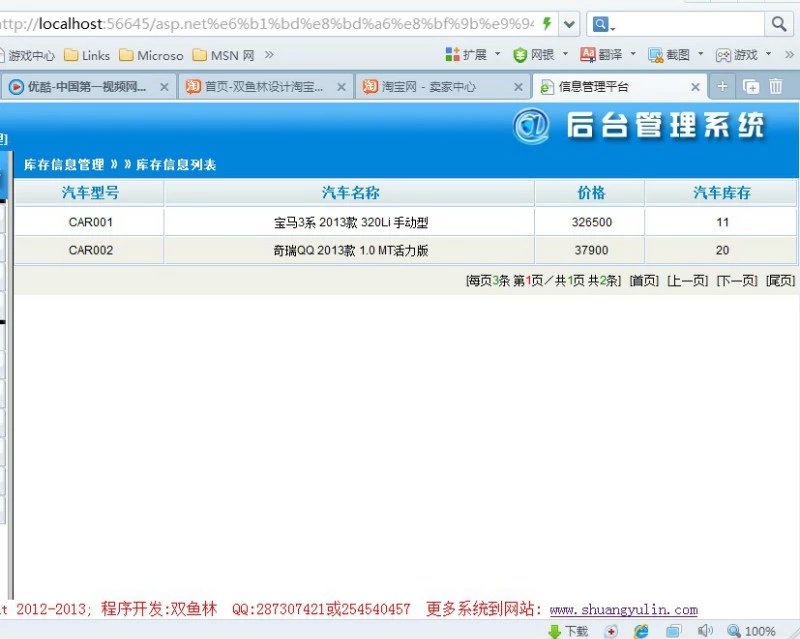Open the 网银 dropdown arrow

pyautogui.click(x=565, y=54)
